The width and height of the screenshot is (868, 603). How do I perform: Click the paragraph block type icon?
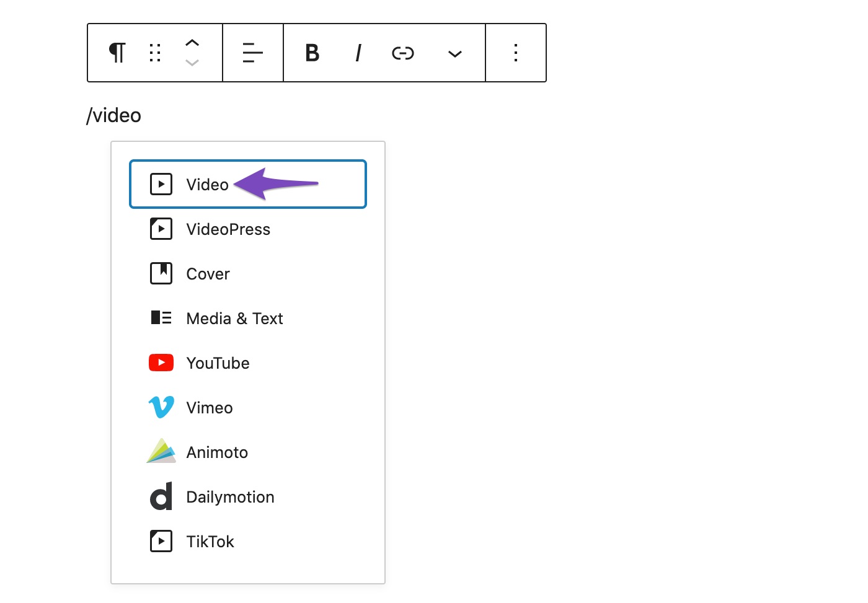pyautogui.click(x=117, y=53)
